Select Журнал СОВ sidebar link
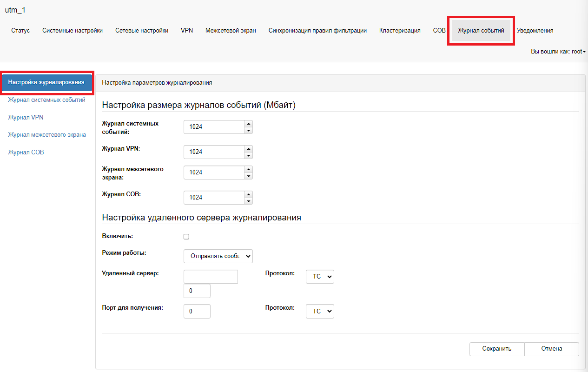Viewport: 588px width, 372px height. click(x=26, y=153)
